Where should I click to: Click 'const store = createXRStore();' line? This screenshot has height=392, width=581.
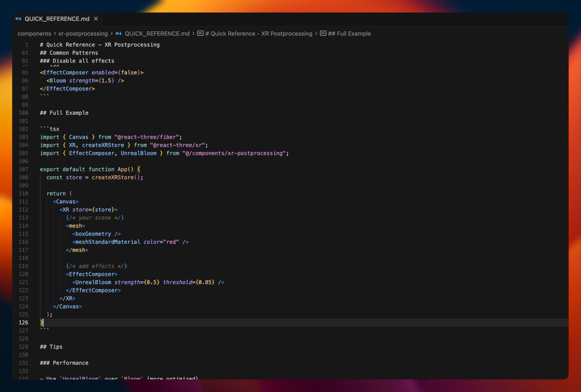pyautogui.click(x=95, y=177)
